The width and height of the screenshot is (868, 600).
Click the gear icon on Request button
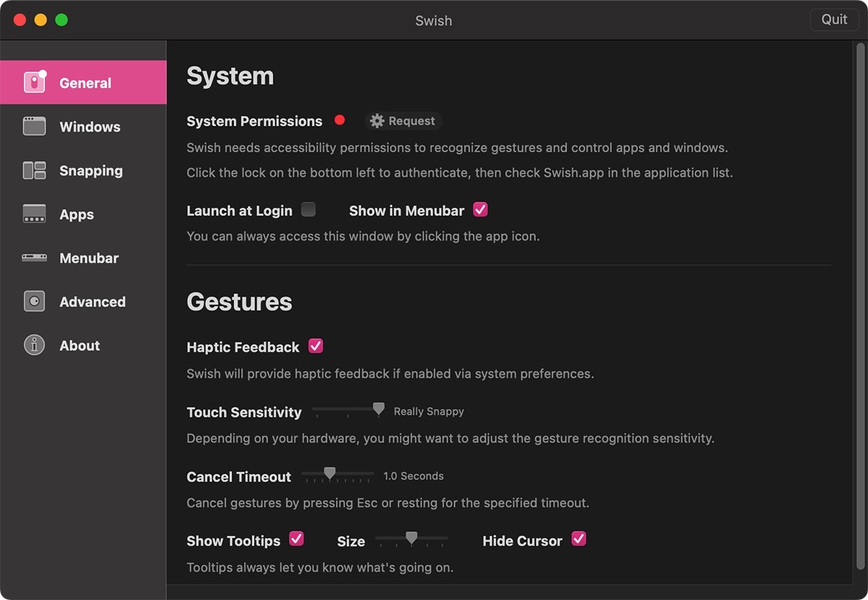tap(377, 121)
